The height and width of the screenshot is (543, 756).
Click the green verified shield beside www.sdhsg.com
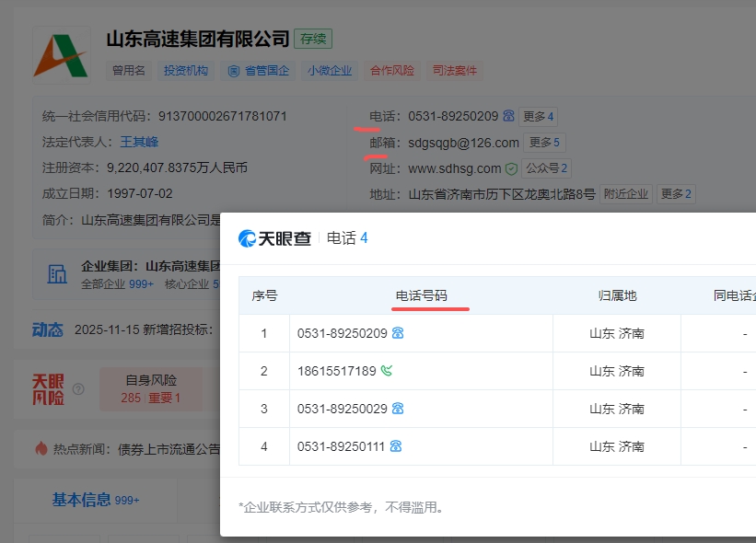coord(511,168)
